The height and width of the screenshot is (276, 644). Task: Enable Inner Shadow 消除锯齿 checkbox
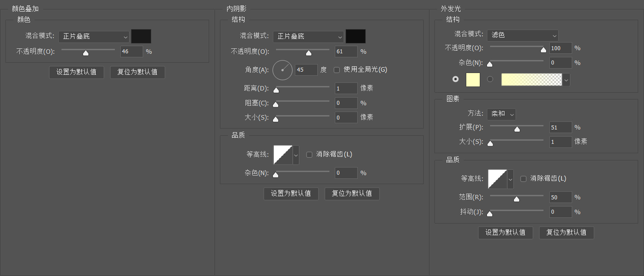309,155
